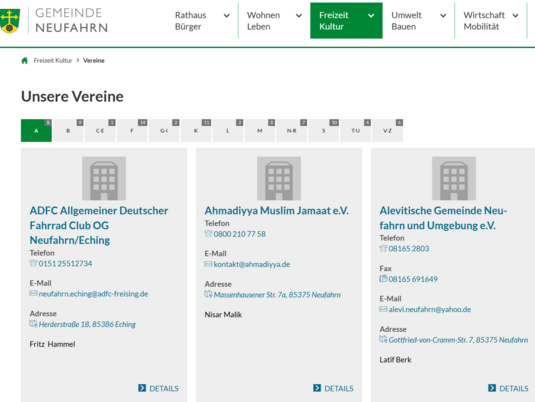535x402 pixels.
Task: Click arrow icon of Ahmadiyya card DETAILS
Action: [x=317, y=388]
